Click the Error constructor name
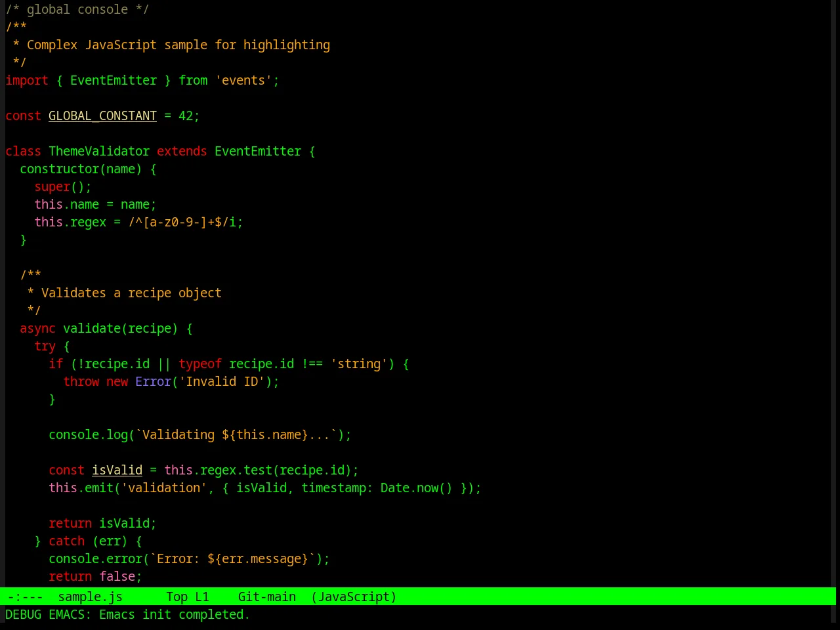 [x=153, y=381]
